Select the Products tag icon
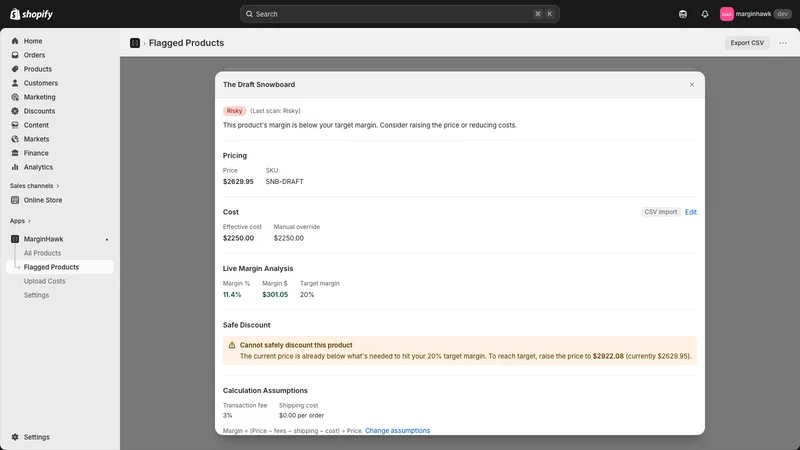Screen dimensions: 800x450 (15, 69)
